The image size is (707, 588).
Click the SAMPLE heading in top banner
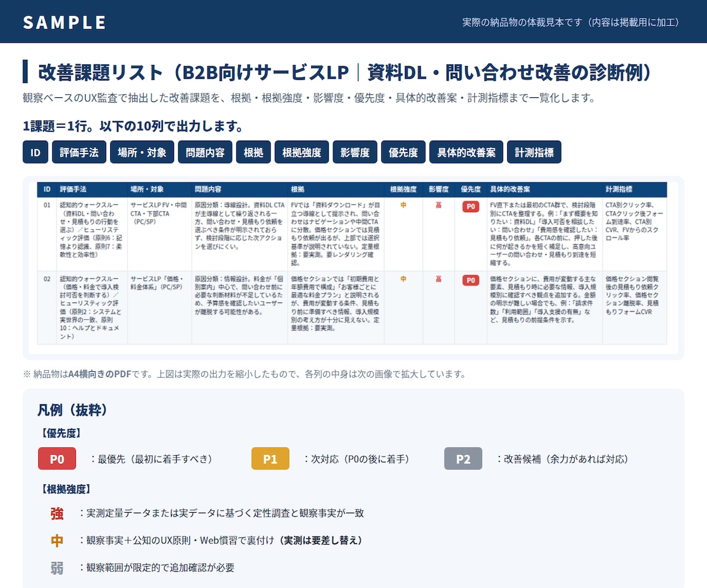[x=64, y=22]
